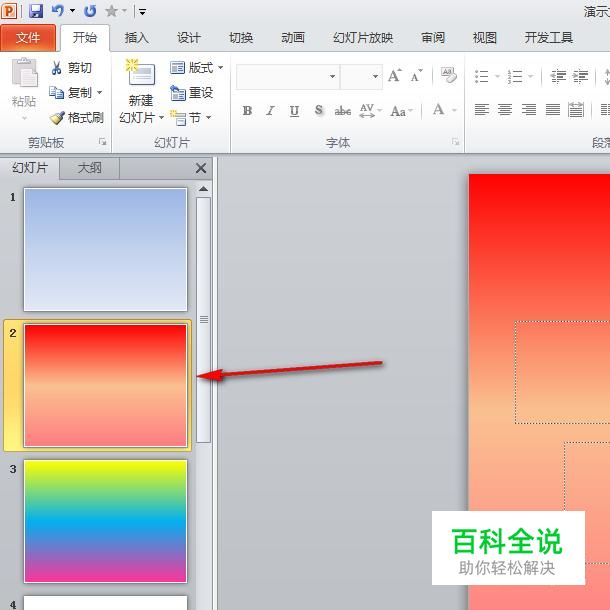Viewport: 610px width, 610px height.
Task: Click the Save icon in quick access toolbar
Action: point(36,11)
